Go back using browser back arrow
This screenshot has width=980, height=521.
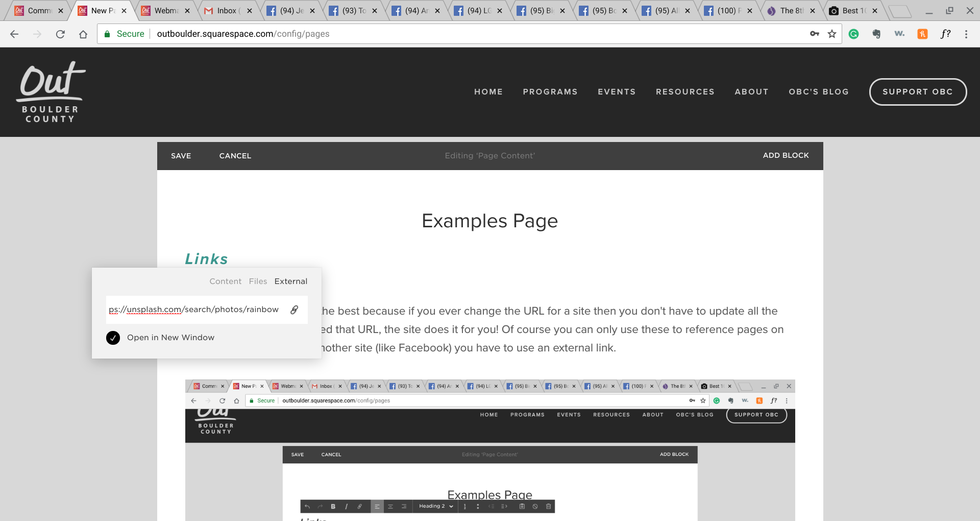click(14, 34)
